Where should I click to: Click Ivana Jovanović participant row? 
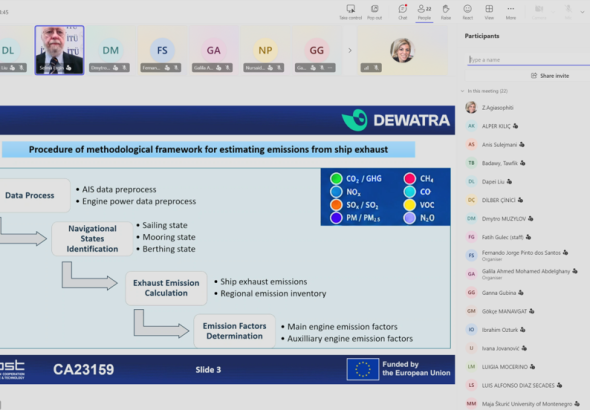point(527,348)
